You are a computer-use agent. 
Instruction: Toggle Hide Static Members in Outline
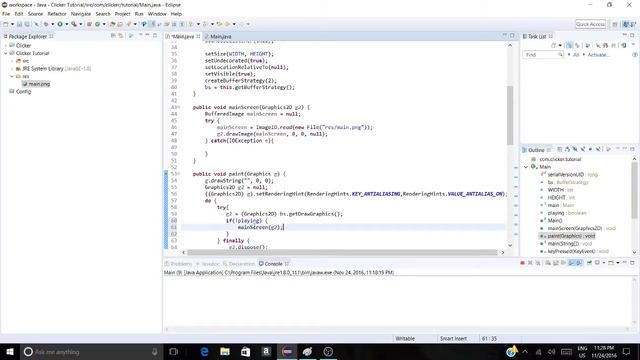[x=583, y=149]
